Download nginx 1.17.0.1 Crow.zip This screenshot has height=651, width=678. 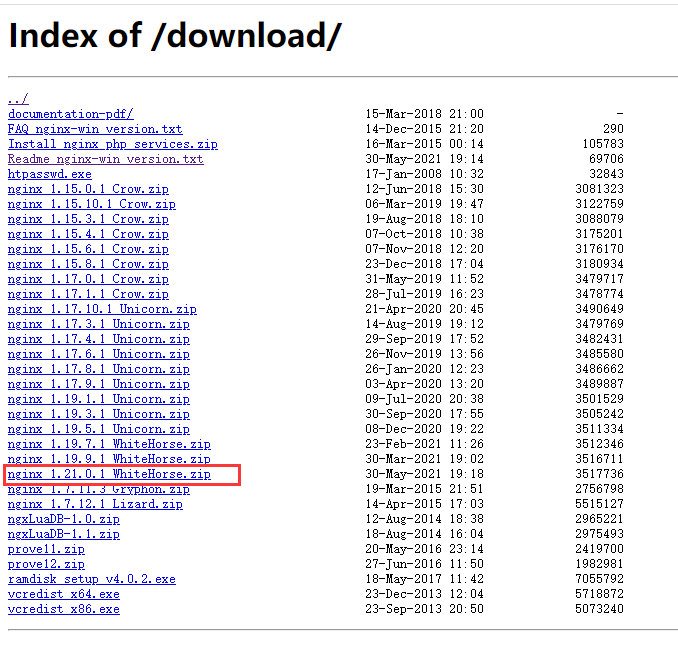(88, 279)
